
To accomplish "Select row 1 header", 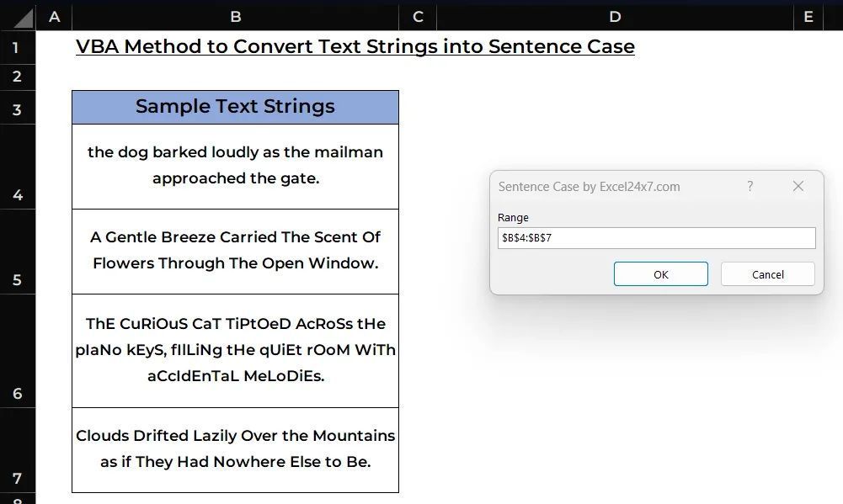I will click(17, 48).
